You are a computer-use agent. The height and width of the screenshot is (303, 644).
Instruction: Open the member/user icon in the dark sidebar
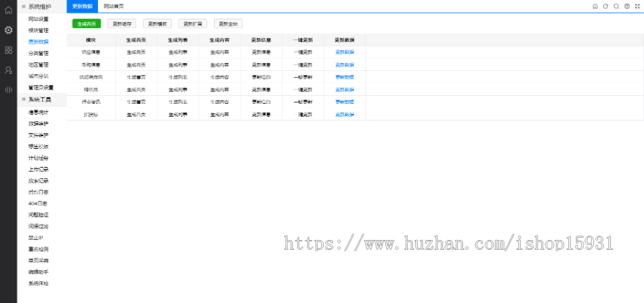click(8, 70)
